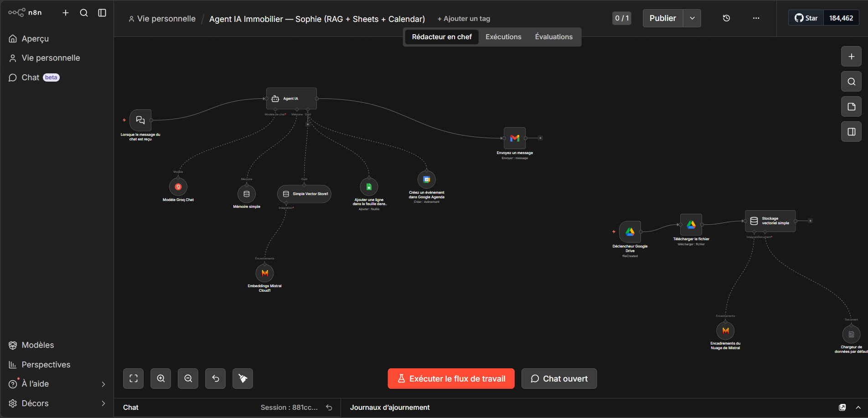Expand the À l'aide submenu
868x418 pixels.
(103, 384)
